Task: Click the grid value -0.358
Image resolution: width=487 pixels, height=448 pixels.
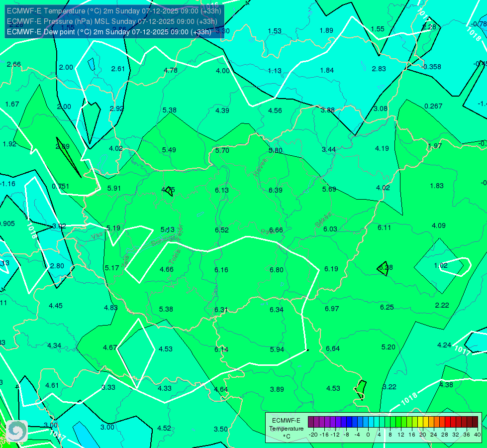Action: (x=431, y=67)
